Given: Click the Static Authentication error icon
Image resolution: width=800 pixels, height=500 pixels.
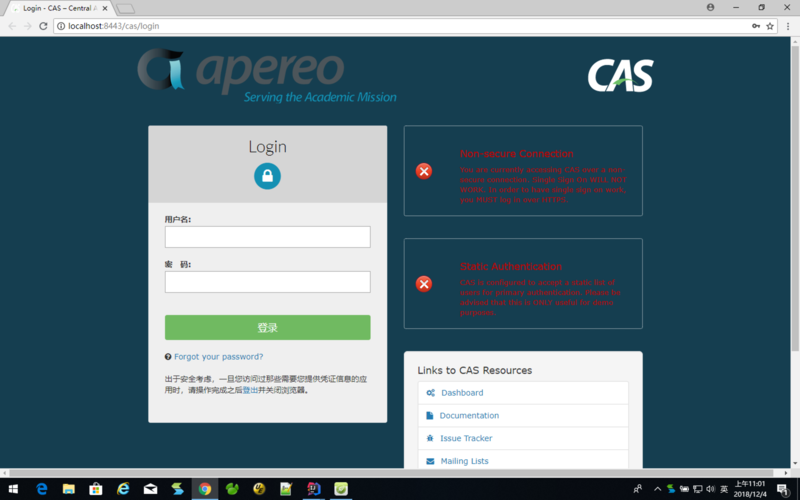Looking at the screenshot, I should pos(423,284).
